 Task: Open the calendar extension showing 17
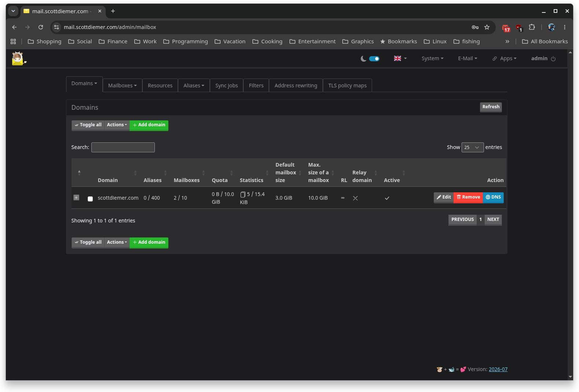click(x=506, y=28)
